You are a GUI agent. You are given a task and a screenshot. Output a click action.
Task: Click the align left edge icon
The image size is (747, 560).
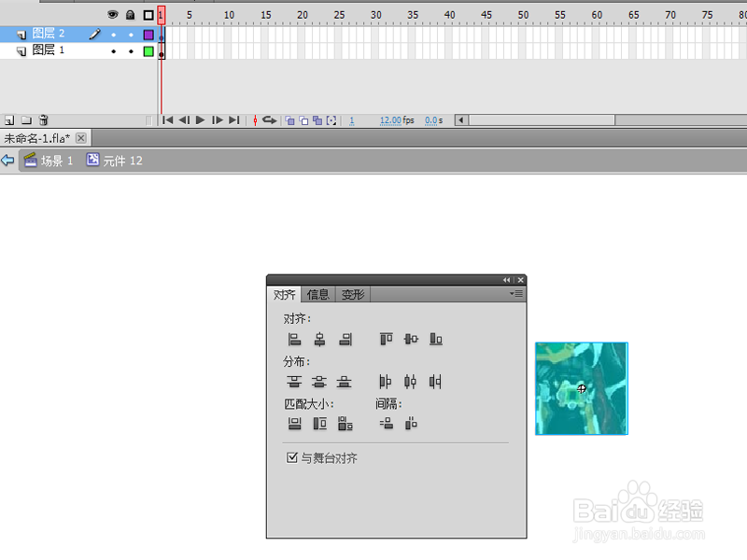point(294,339)
